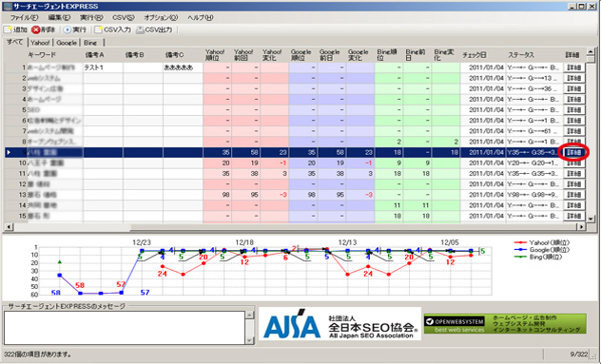Click the ステータス column header

click(534, 55)
